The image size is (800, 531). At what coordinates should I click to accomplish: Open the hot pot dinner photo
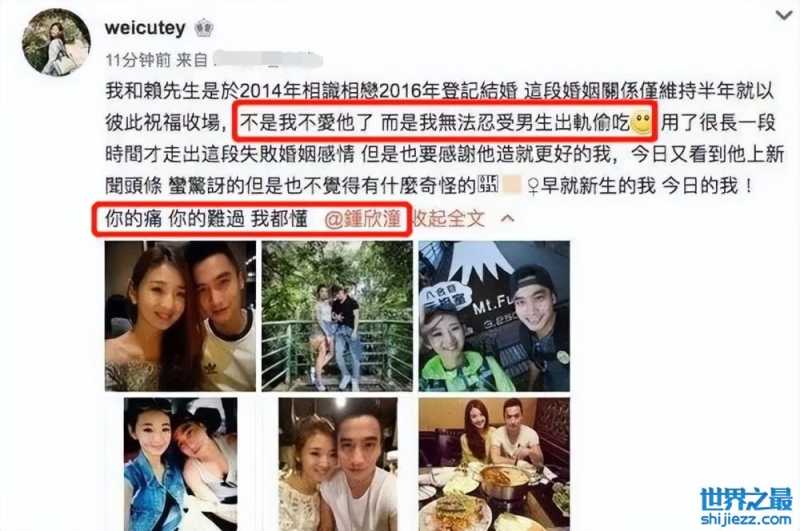[x=494, y=464]
